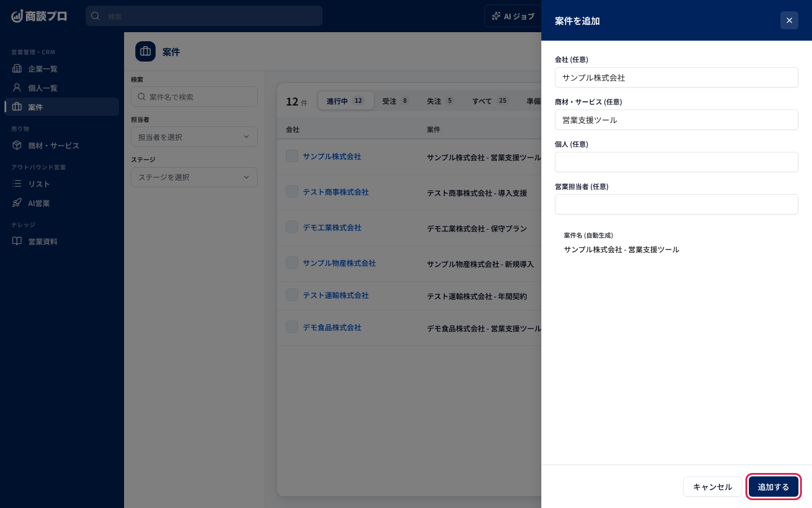The height and width of the screenshot is (508, 812).
Task: Open 商材・サービス box icon in sidebar
Action: 17,145
